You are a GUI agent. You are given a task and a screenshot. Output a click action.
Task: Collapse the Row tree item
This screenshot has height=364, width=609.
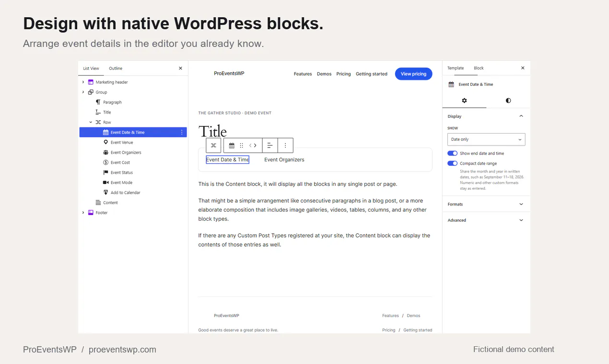click(x=91, y=123)
